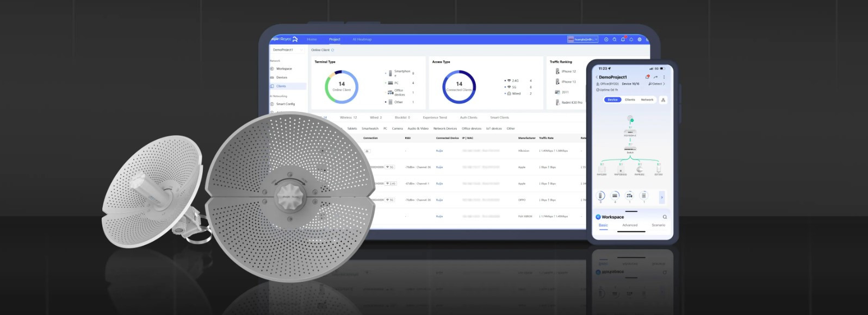Screen dimensions: 868x315
Task: Filter clients by Tablets
Action: [352, 129]
